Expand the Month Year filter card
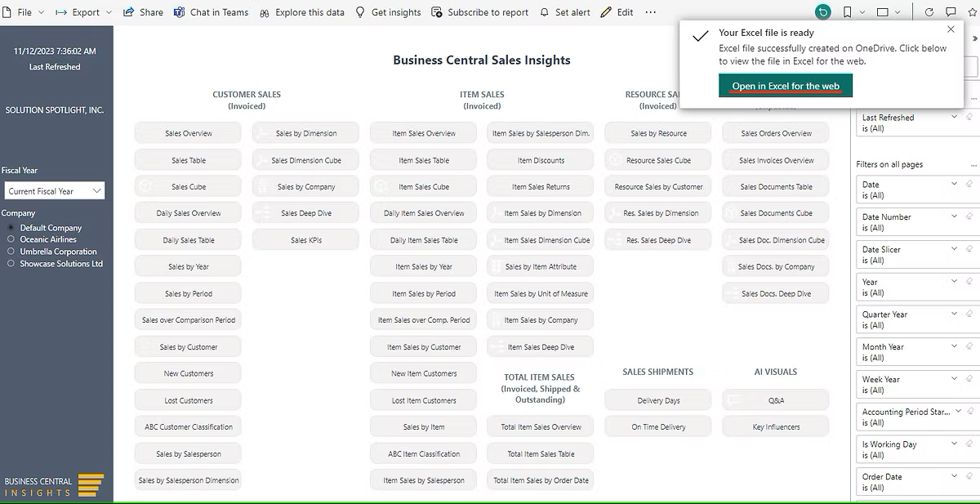This screenshot has width=980, height=504. pyautogui.click(x=954, y=346)
